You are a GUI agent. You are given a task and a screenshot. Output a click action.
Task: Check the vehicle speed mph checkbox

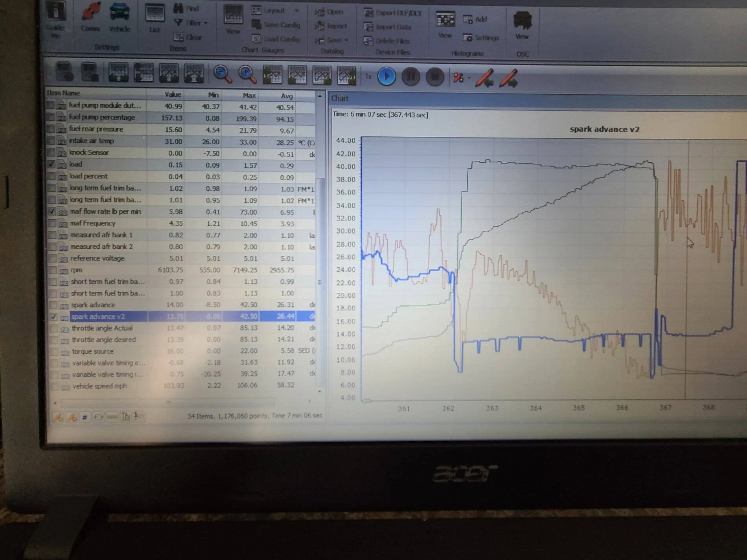point(55,386)
